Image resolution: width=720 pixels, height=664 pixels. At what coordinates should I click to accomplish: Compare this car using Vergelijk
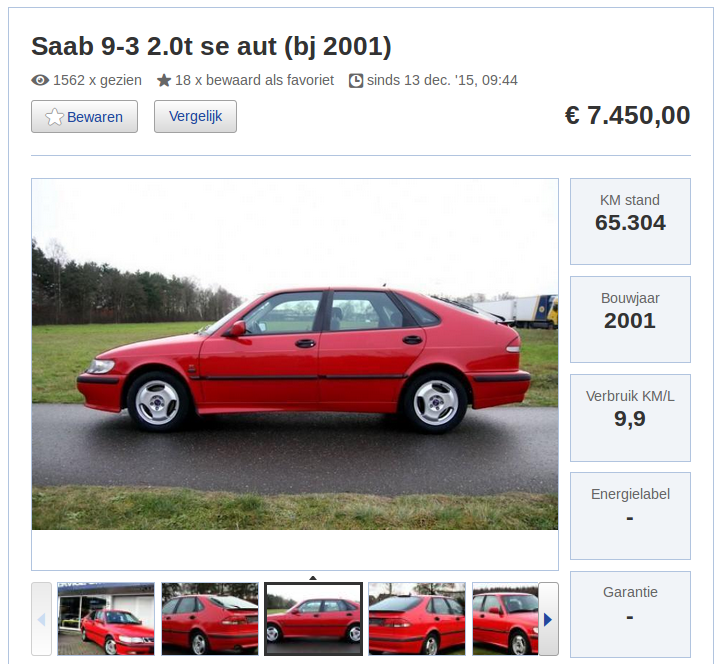[x=196, y=117]
